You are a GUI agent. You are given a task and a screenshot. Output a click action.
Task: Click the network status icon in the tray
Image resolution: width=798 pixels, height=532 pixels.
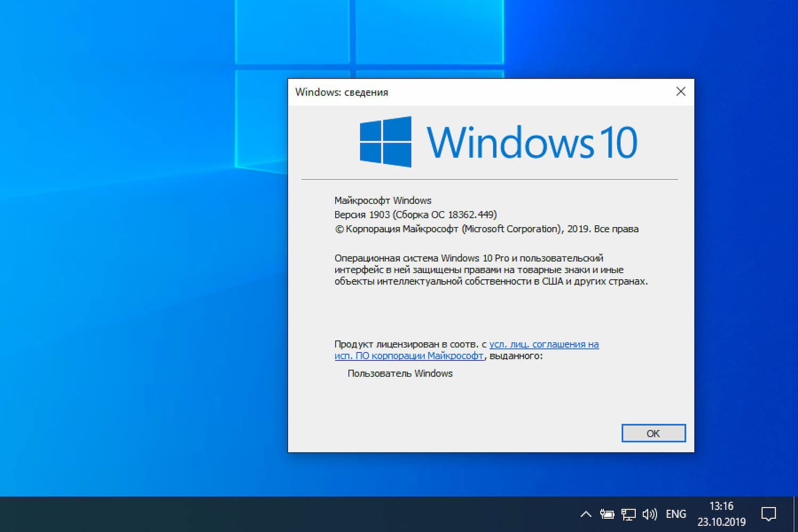pyautogui.click(x=628, y=514)
